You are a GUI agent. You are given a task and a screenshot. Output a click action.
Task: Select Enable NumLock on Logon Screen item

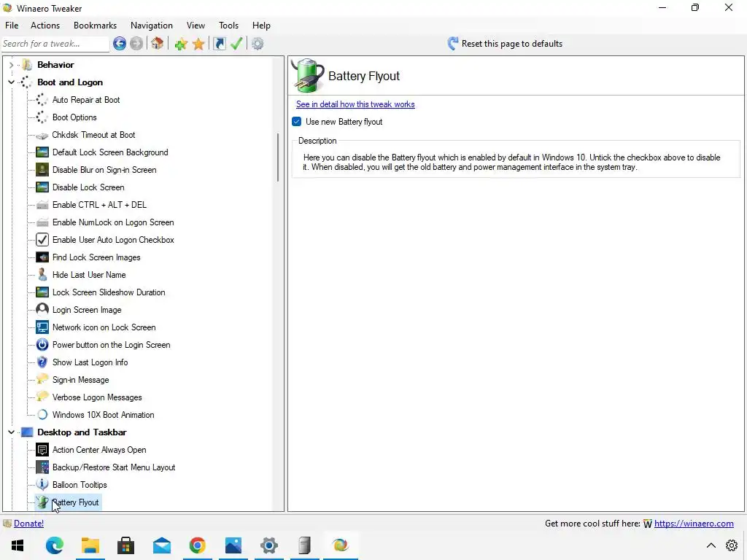tap(113, 222)
